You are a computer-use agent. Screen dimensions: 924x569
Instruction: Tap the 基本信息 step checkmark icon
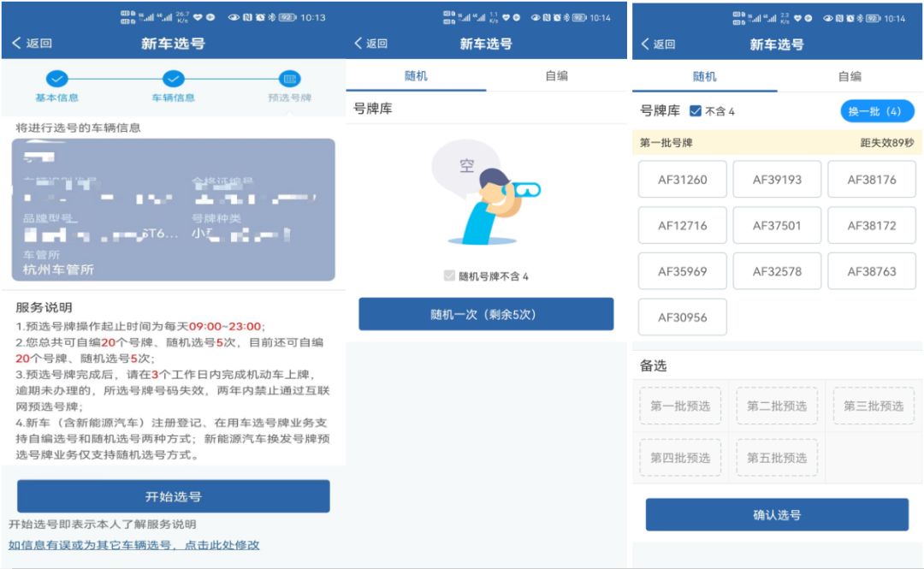[x=56, y=79]
